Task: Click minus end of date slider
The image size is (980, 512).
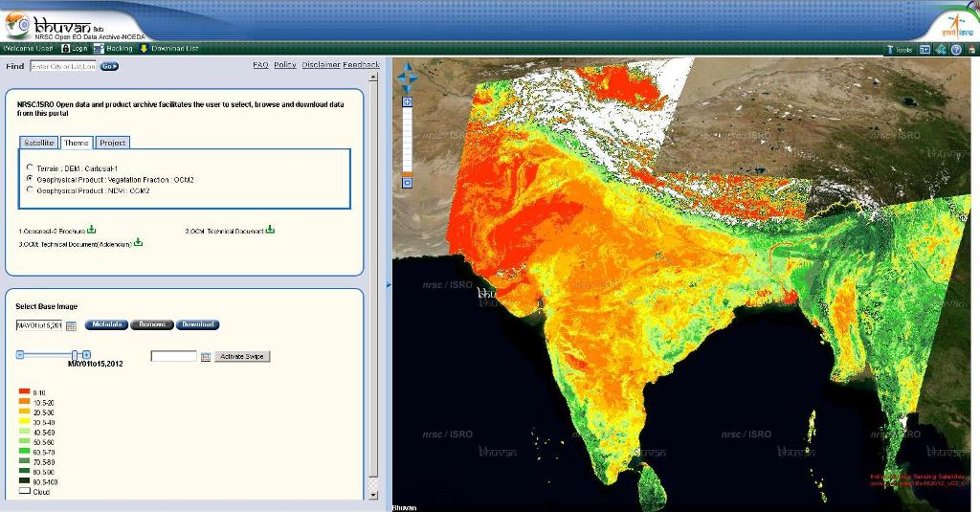Action: click(x=20, y=354)
